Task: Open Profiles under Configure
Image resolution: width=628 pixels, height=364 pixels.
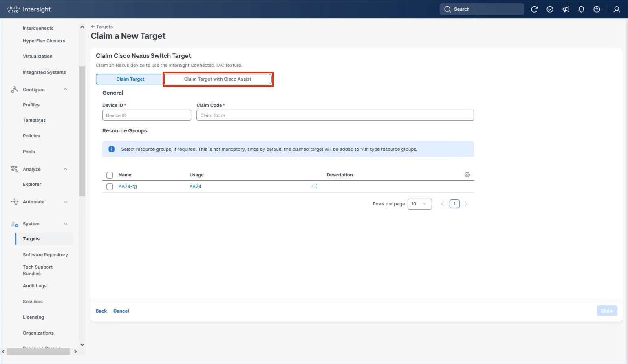Action: pyautogui.click(x=31, y=105)
